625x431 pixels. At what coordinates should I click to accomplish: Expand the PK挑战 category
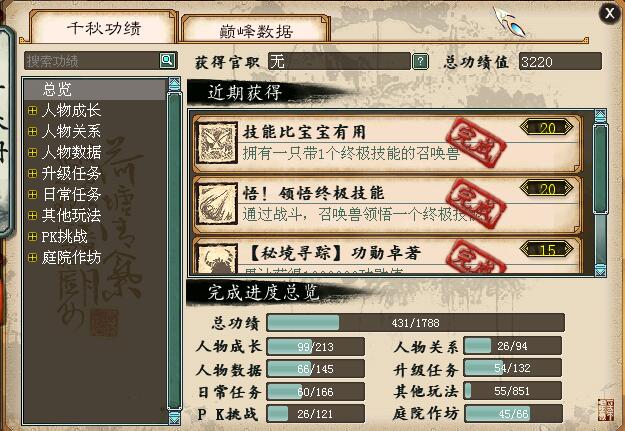(x=33, y=236)
